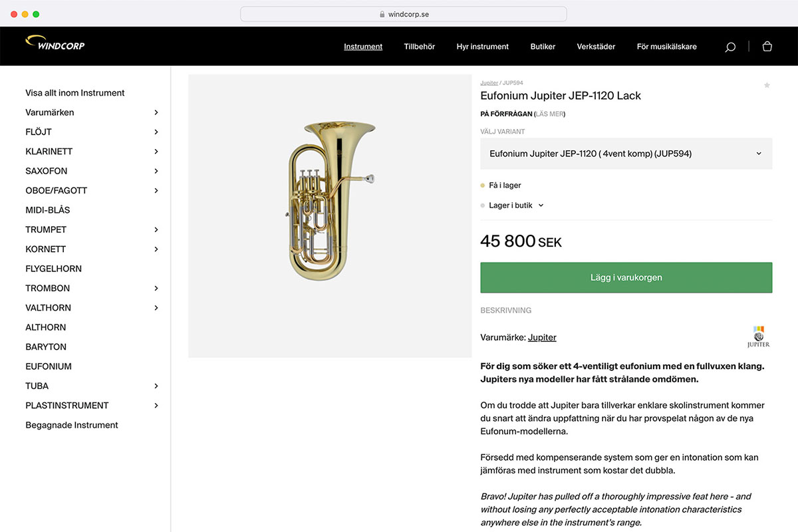
Task: Click the Windcorp logo
Action: [x=55, y=44]
